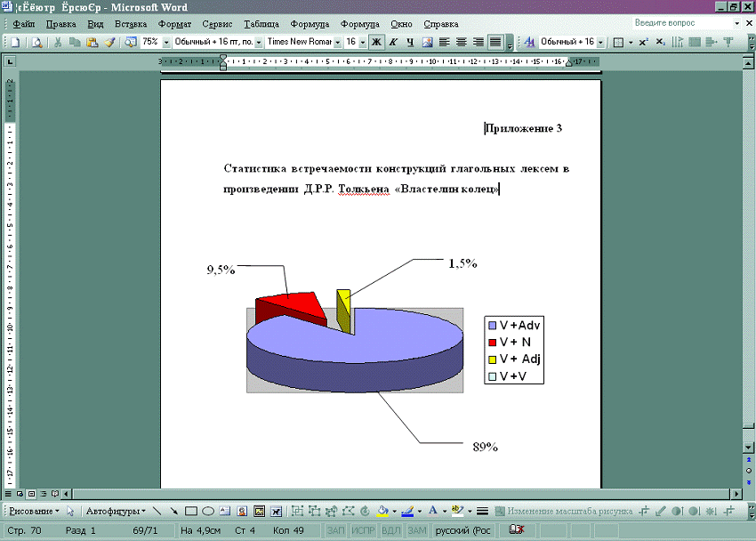
Task: Click the Fill Color paint bucket
Action: click(x=383, y=512)
